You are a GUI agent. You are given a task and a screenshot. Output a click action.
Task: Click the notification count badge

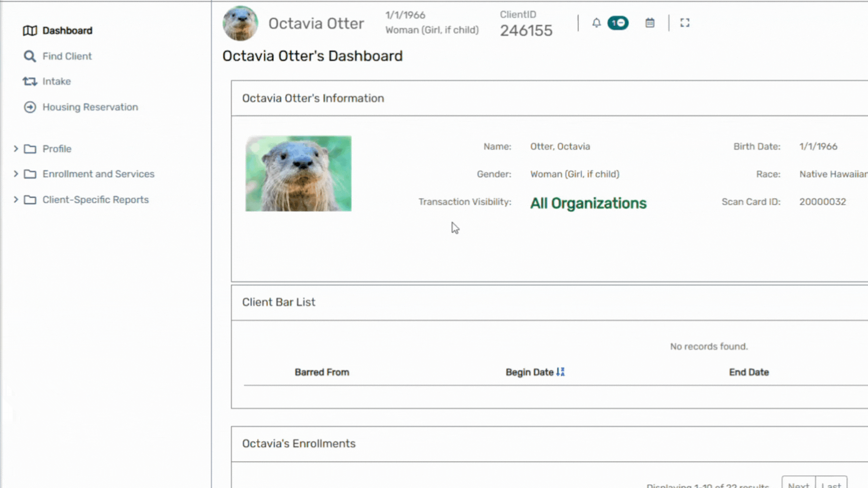tap(618, 23)
